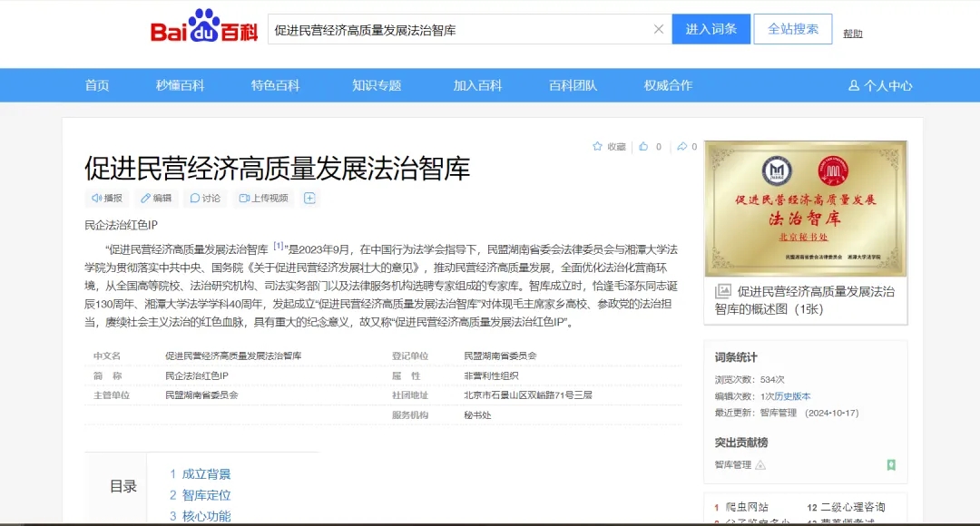The image size is (980, 526).
Task: Open 秒懂百科 navigation item
Action: coord(180,85)
